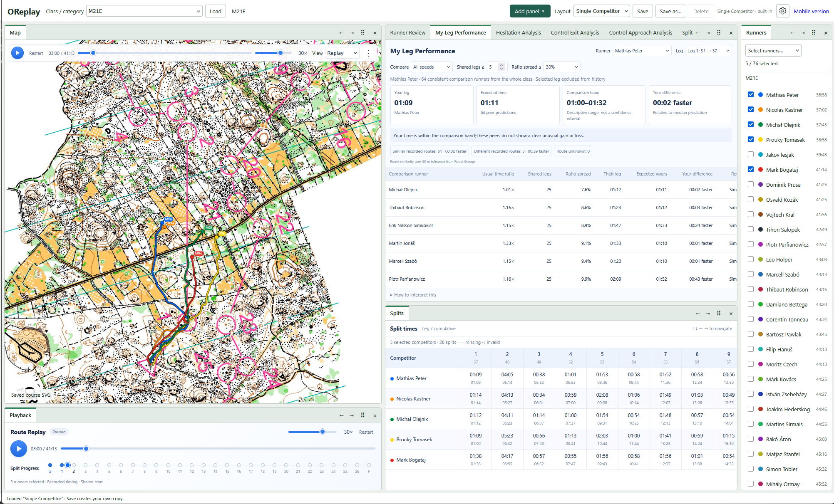Check runner Tihon Salopek
Viewport: 834px width, 504px height.
coord(751,229)
